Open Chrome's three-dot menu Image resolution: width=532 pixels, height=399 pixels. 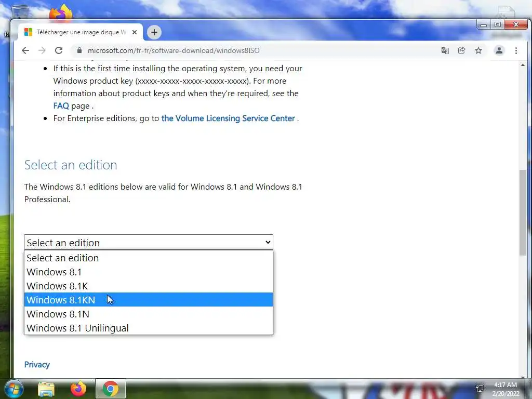[x=516, y=50]
